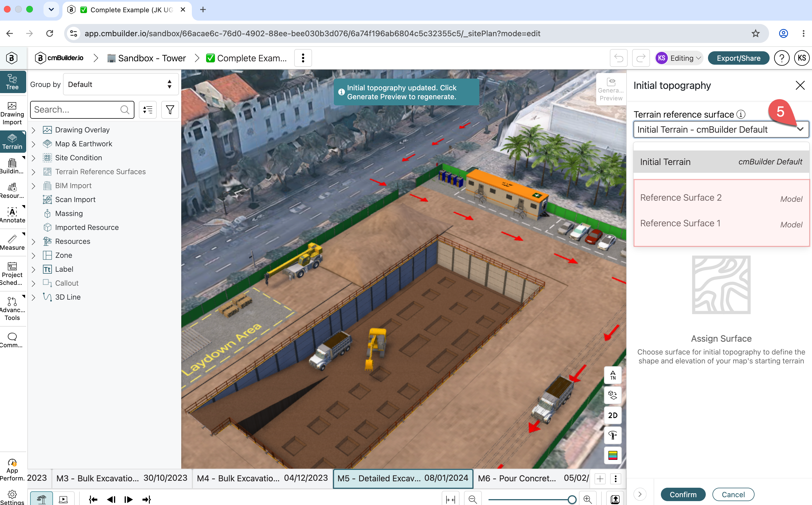Screen dimensions: 812x505
Task: Open the Tree panel in the sidebar
Action: [13, 82]
